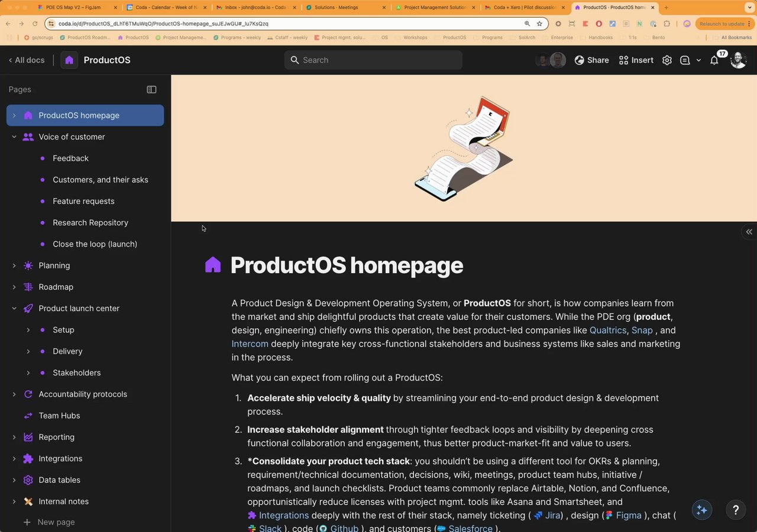Follow the Snap link
The image size is (757, 532).
[642, 330]
